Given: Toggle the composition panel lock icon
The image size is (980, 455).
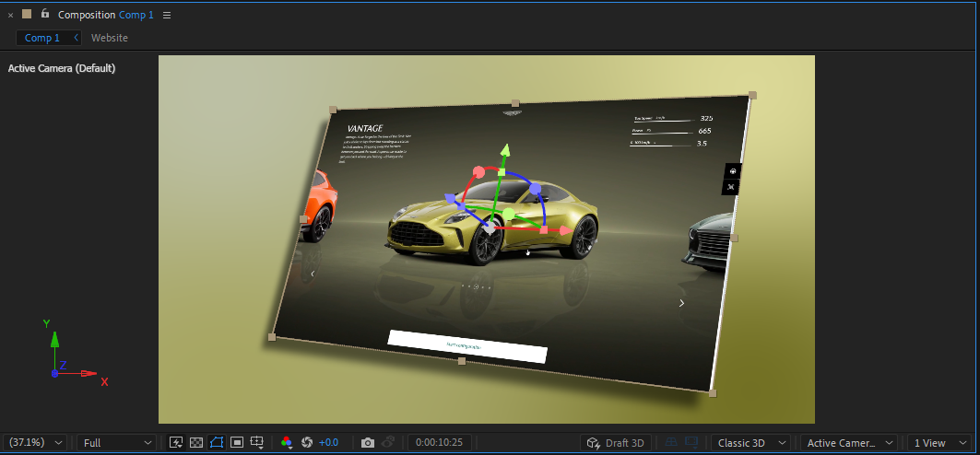Looking at the screenshot, I should tap(44, 14).
